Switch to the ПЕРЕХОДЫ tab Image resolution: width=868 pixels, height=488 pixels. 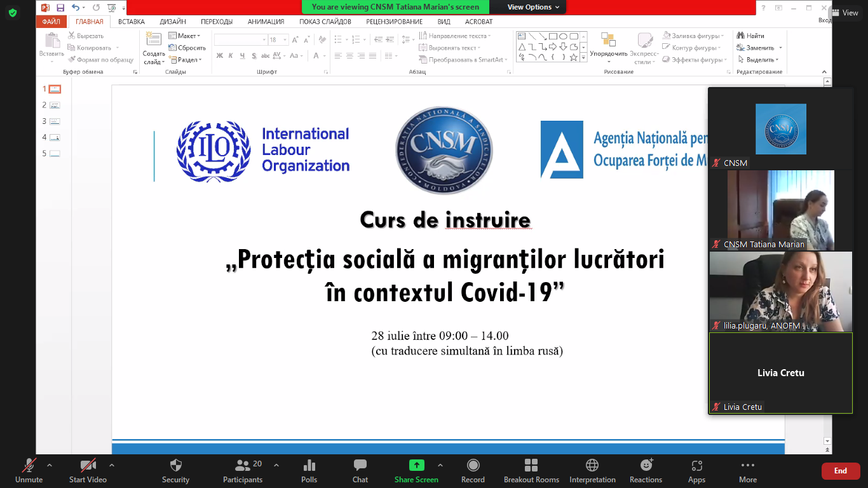pyautogui.click(x=217, y=22)
